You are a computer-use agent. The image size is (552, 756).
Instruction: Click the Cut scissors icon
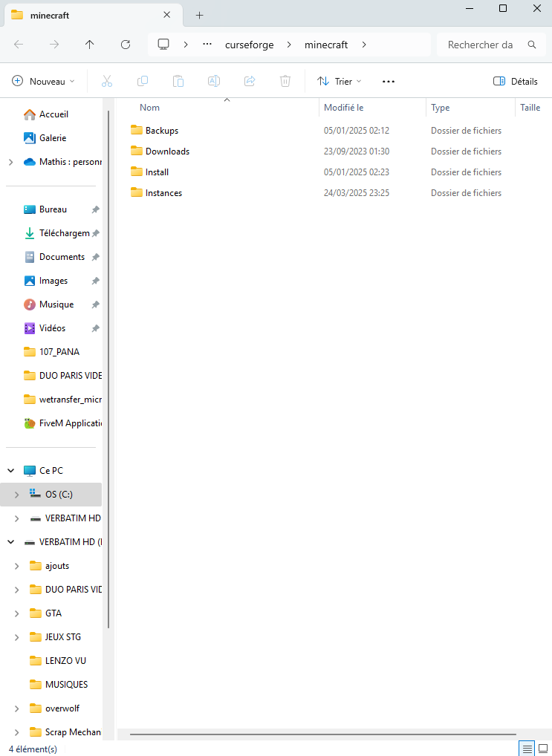107,81
